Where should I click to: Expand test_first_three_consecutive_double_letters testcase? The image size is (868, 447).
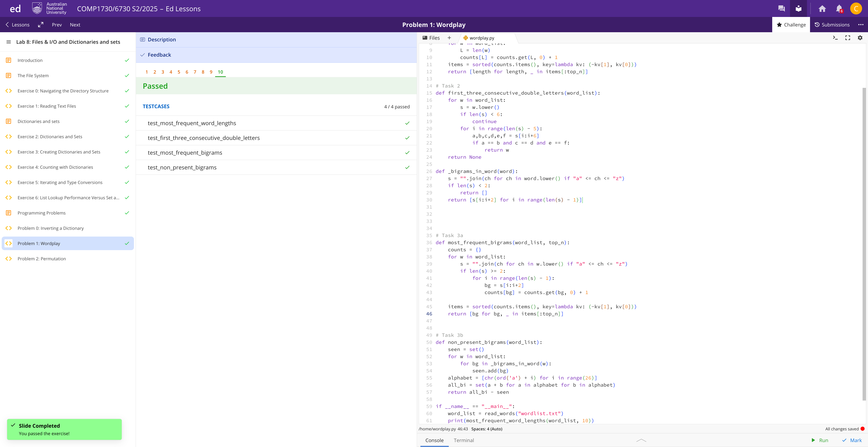click(276, 138)
